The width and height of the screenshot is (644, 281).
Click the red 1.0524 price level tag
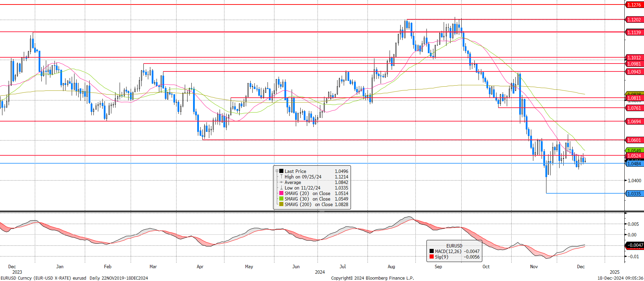coord(634,156)
